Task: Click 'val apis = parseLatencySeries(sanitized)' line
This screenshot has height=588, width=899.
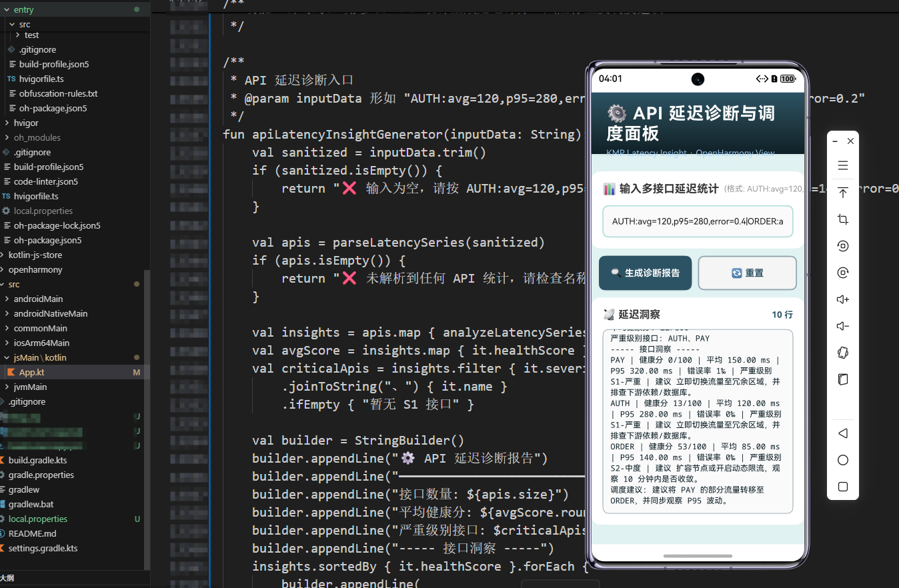Action: pos(399,242)
